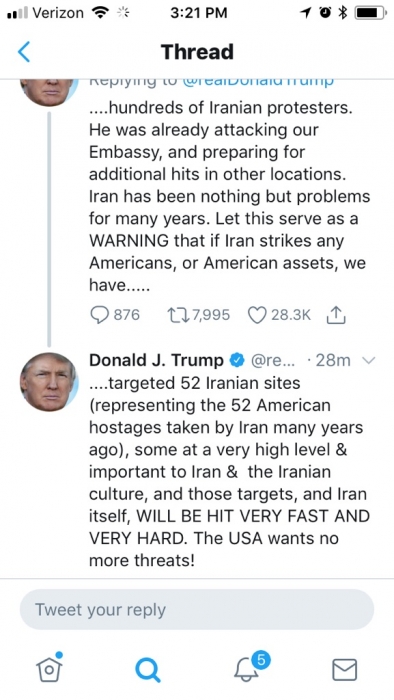394x700 pixels.
Task: Open the Home tab icon
Action: [49, 667]
